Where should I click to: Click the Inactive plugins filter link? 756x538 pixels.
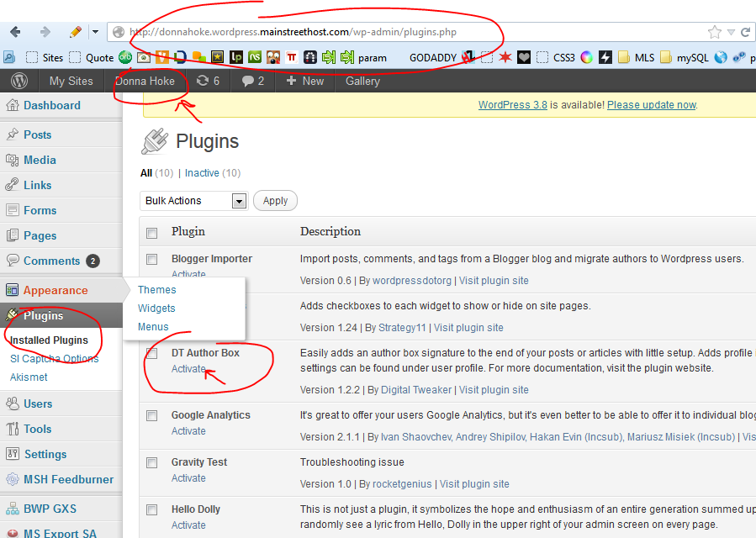(x=202, y=173)
